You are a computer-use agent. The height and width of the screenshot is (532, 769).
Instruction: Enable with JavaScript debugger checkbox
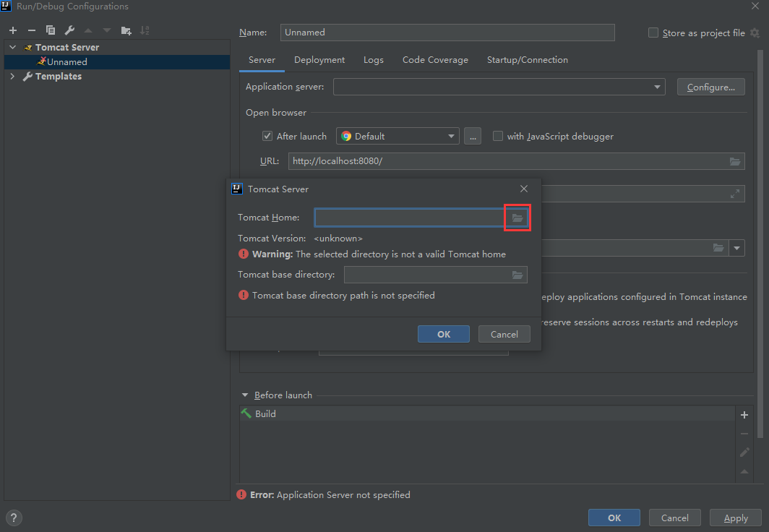point(498,136)
